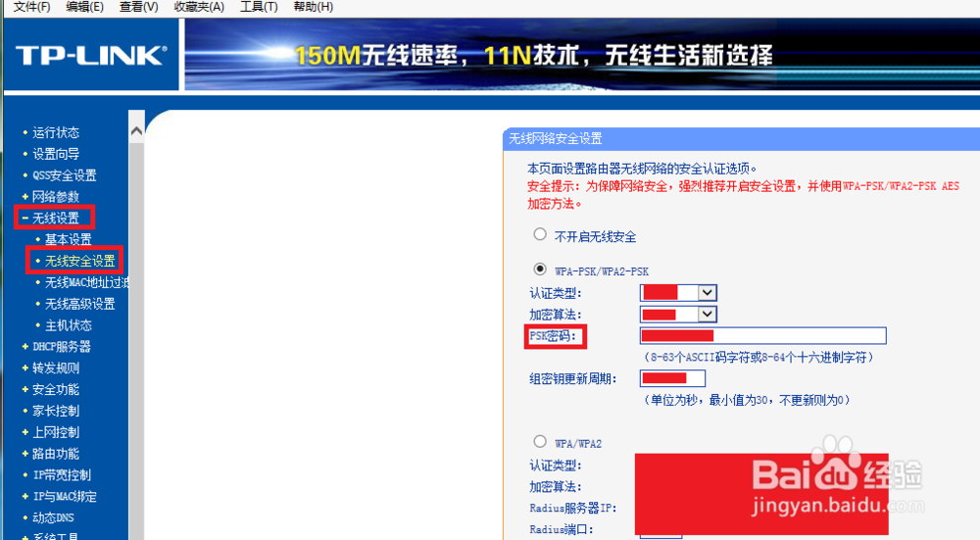
Task: Select the WPA/WPA2 radio button
Action: point(540,441)
